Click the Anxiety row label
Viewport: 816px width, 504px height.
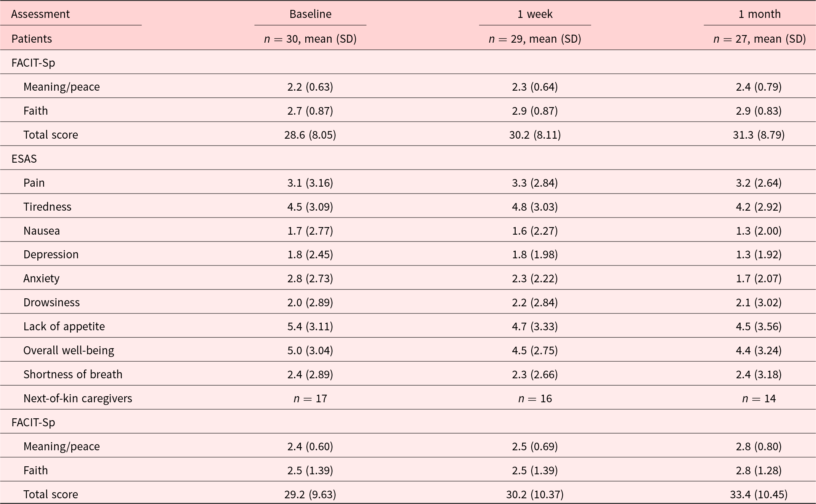click(x=41, y=278)
